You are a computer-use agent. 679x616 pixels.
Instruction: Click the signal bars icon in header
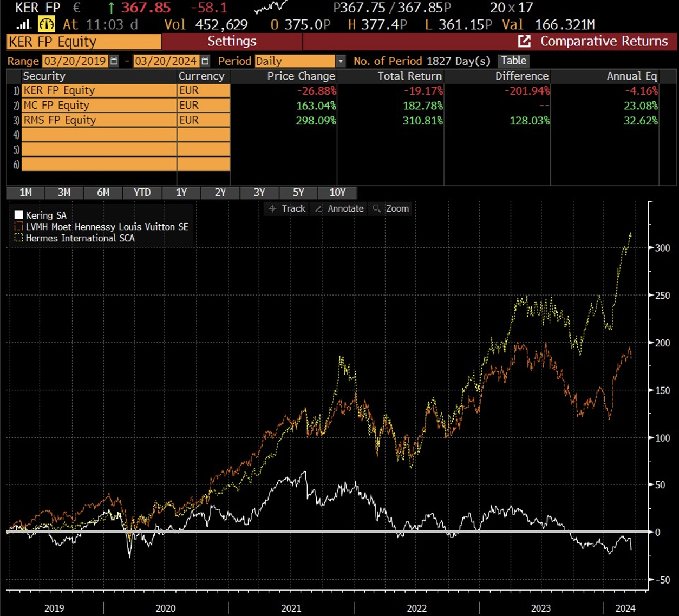tap(23, 24)
